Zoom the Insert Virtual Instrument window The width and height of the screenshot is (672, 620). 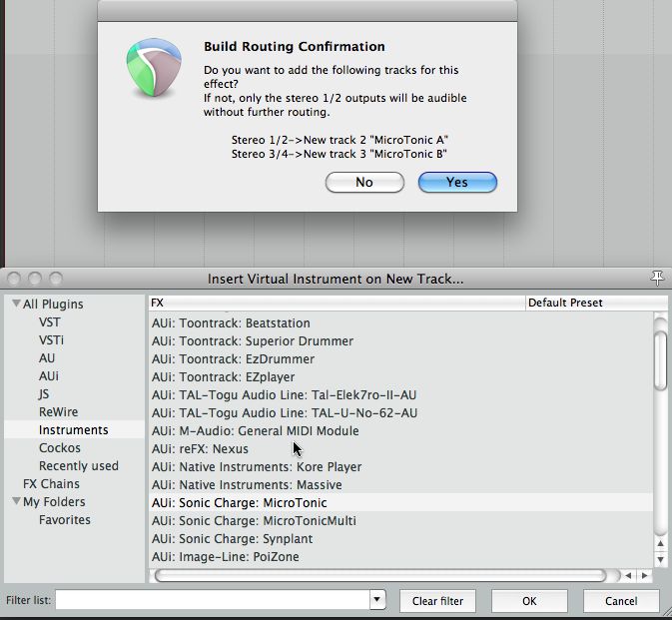pyautogui.click(x=56, y=279)
